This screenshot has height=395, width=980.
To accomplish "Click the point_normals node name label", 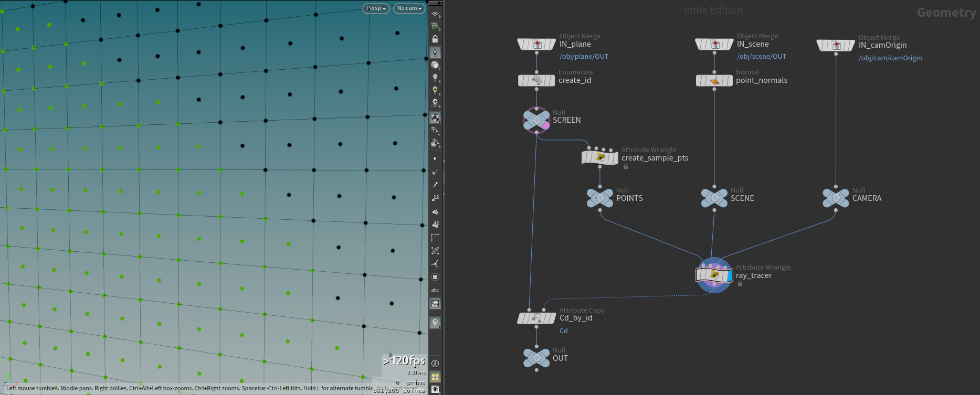I will tap(762, 80).
